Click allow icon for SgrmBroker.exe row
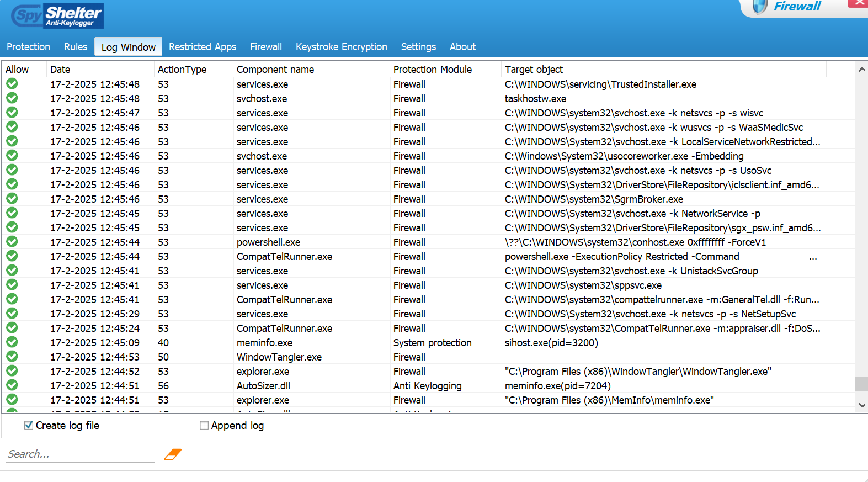The image size is (868, 482). (x=12, y=199)
